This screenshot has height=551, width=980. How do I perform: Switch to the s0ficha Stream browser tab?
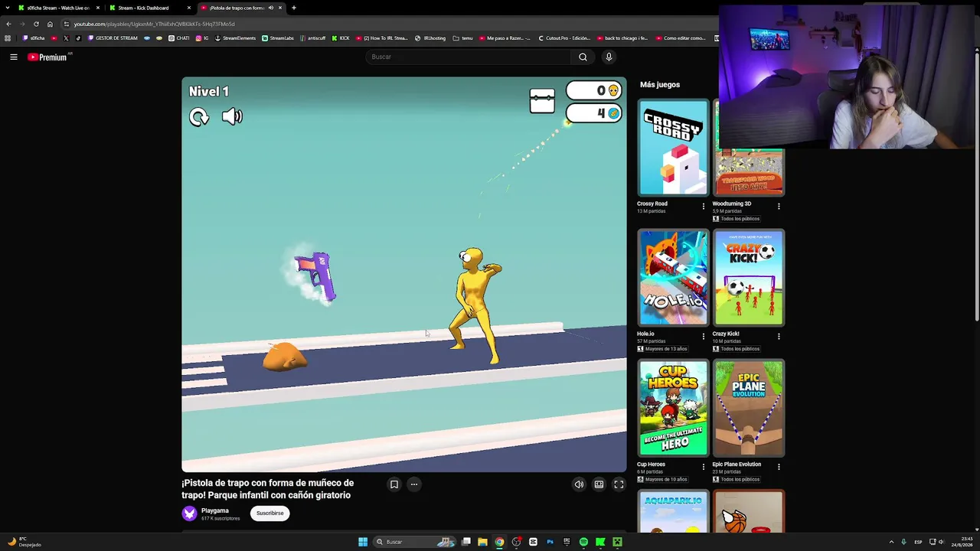(x=58, y=8)
